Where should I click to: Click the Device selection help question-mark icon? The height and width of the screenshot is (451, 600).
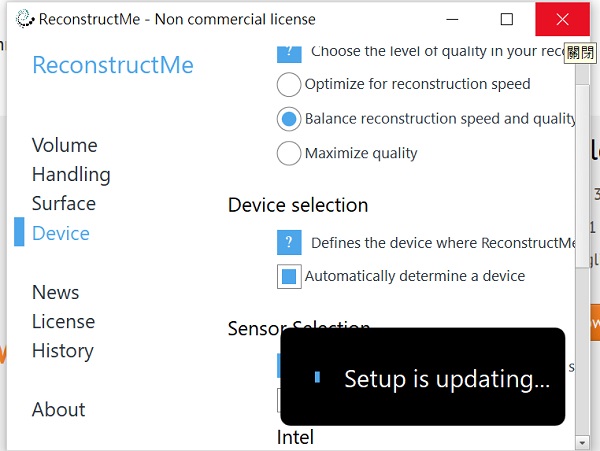(x=289, y=242)
